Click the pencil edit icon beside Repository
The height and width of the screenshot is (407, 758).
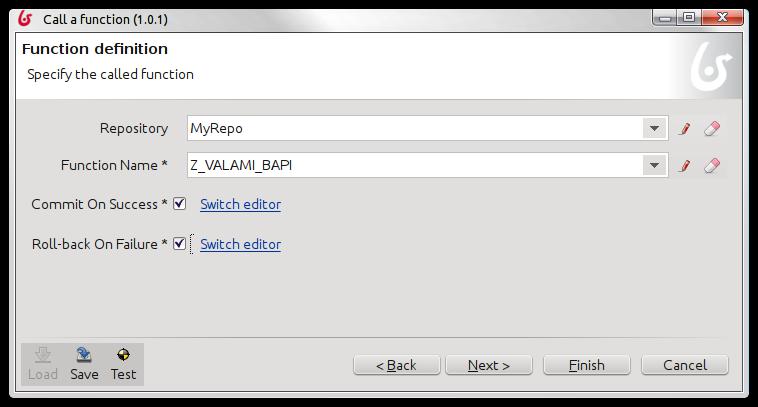click(x=684, y=129)
